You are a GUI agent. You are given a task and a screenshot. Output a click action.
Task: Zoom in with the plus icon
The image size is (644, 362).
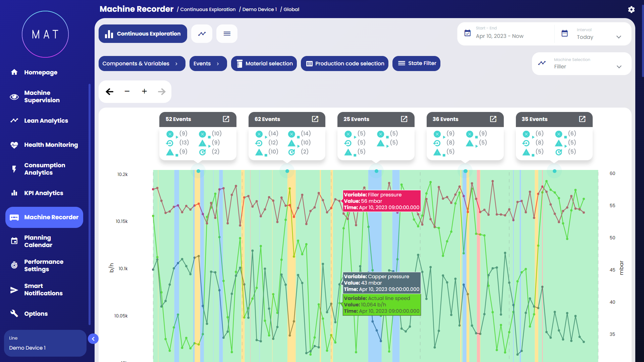144,91
